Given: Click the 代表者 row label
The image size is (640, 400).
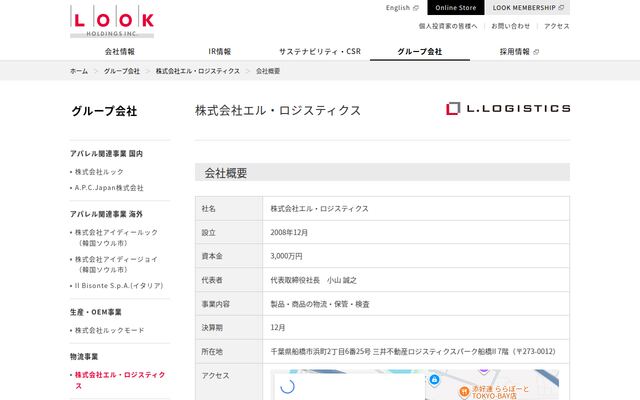Looking at the screenshot, I should [212, 280].
